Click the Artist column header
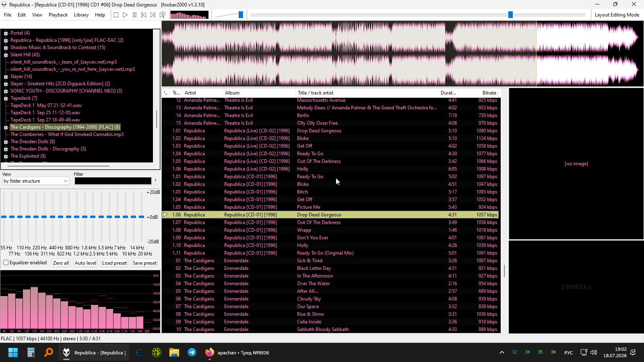The image size is (644, 362). pos(202,93)
